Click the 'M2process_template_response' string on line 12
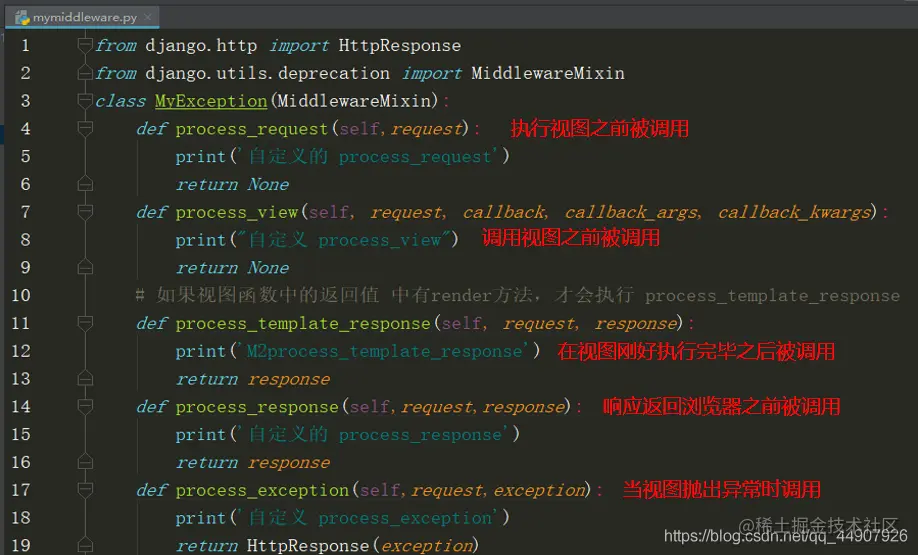The width and height of the screenshot is (918, 555). point(384,351)
